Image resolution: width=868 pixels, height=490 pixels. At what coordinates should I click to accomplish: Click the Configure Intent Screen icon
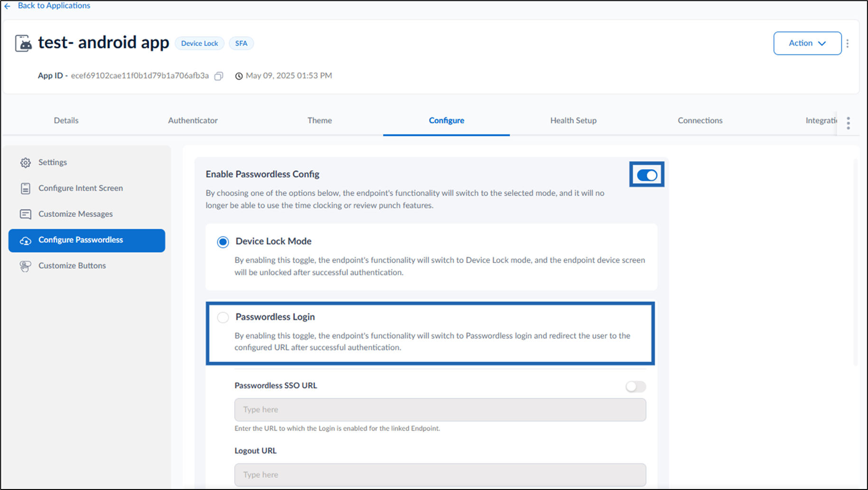coord(26,188)
